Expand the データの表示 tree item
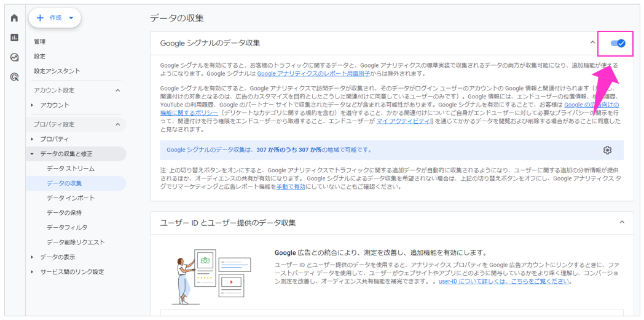 coord(32,257)
